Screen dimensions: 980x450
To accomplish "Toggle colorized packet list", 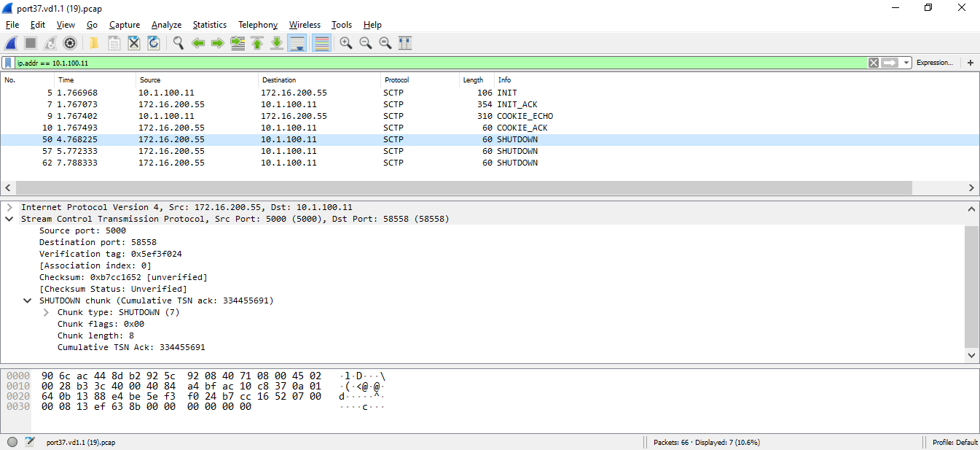I will click(x=321, y=43).
